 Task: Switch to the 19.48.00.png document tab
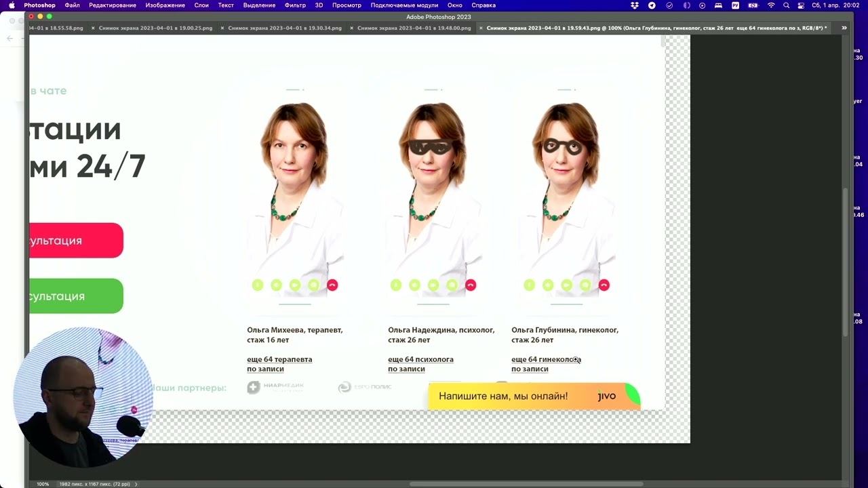pyautogui.click(x=414, y=28)
